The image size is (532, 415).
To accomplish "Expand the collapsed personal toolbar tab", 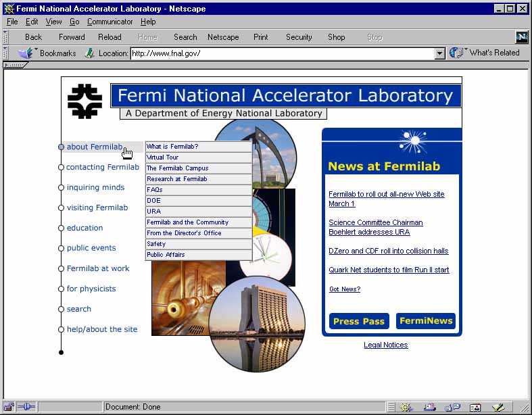I will [15, 65].
